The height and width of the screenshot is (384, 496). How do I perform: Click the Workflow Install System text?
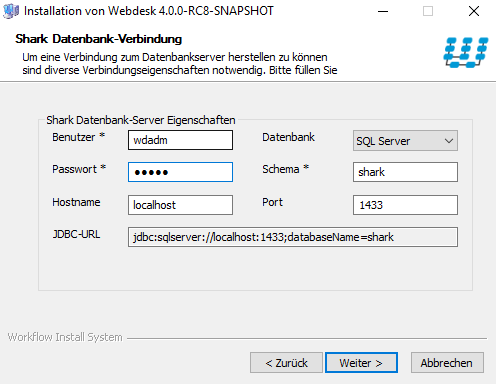click(x=65, y=337)
